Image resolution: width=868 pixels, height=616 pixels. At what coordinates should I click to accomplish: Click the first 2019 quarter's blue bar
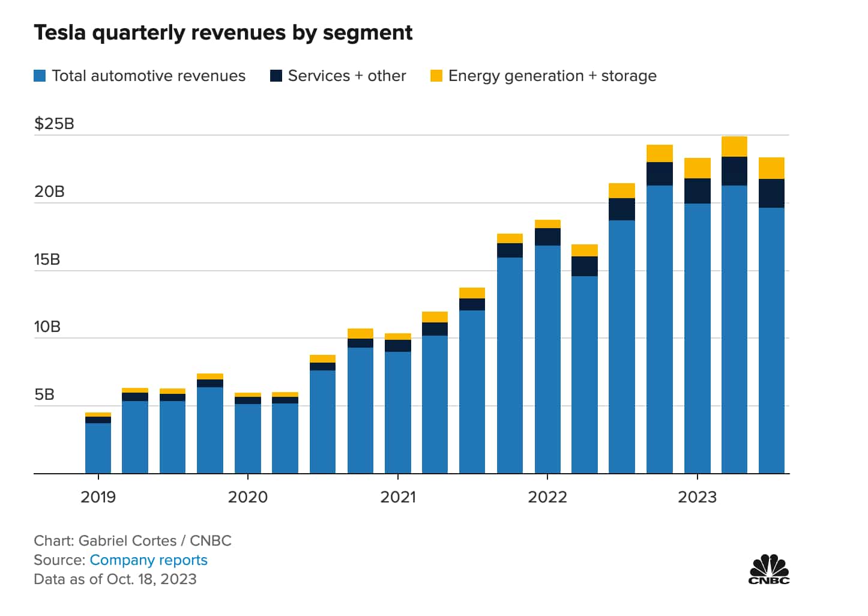point(98,448)
